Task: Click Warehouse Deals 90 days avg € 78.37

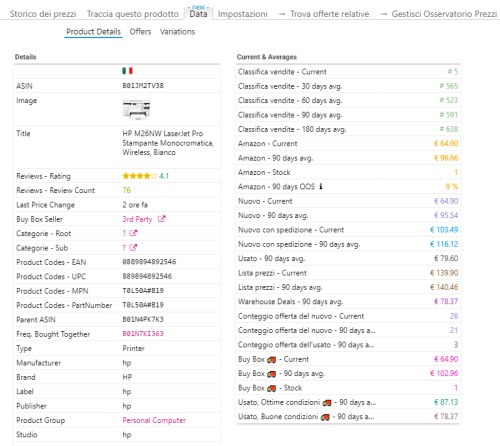Action: pyautogui.click(x=446, y=302)
